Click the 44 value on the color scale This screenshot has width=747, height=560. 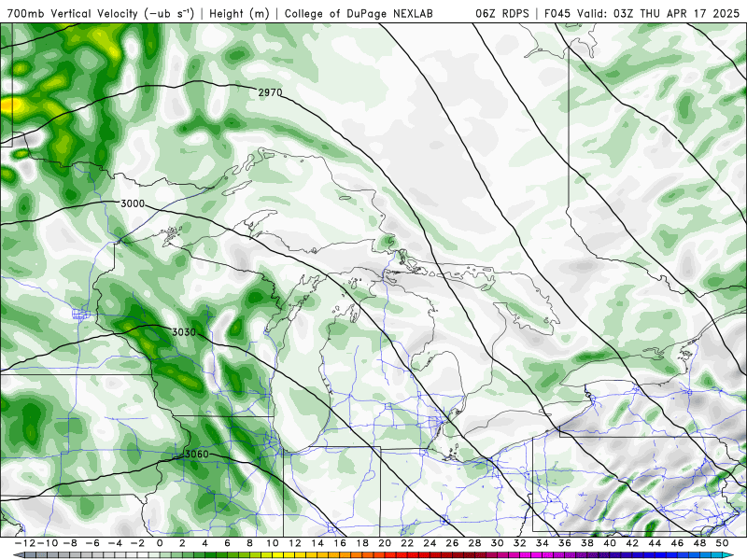pos(655,543)
